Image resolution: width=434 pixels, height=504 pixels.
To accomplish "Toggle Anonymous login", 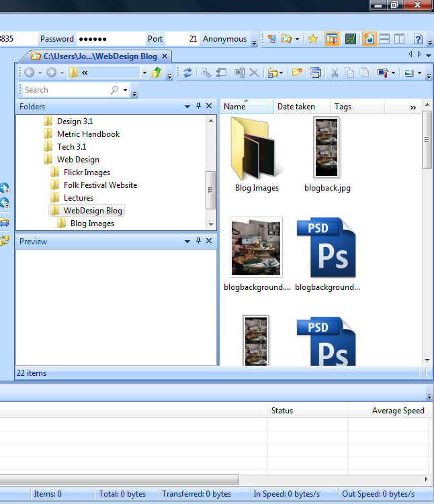I will [224, 39].
